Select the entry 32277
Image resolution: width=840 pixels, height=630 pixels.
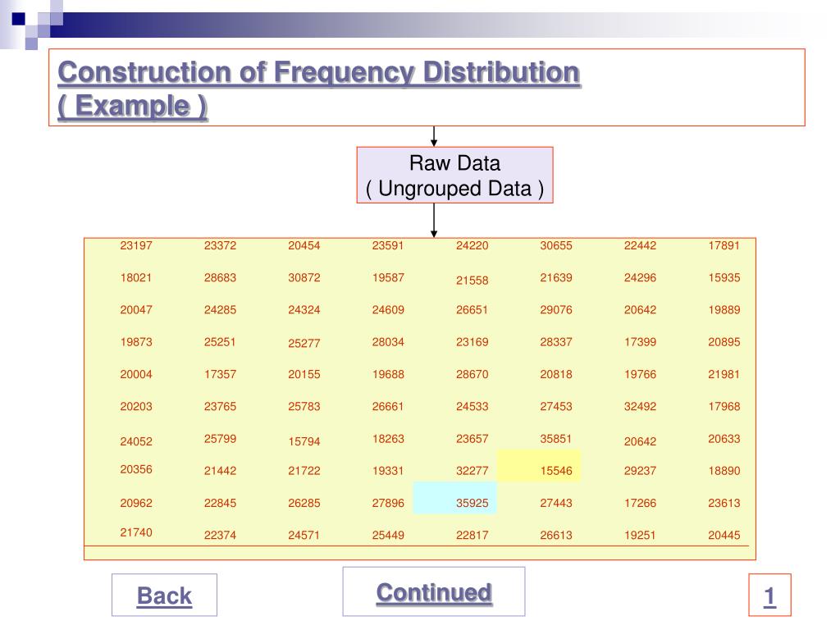coord(472,471)
